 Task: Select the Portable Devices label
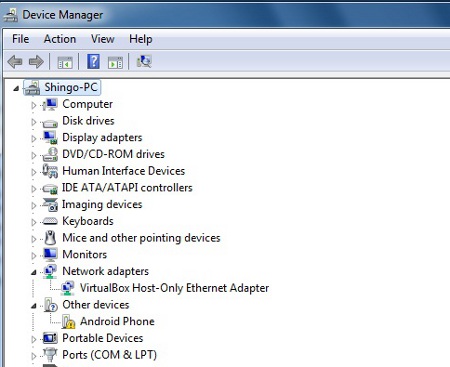103,338
